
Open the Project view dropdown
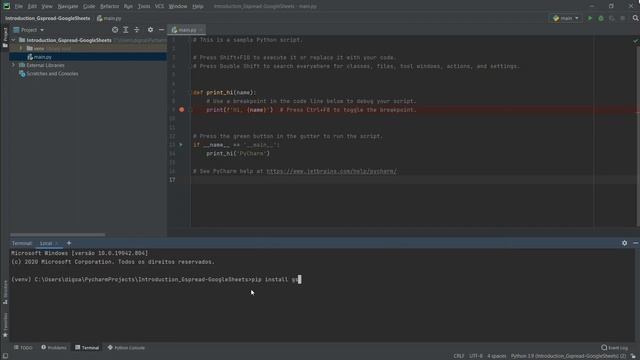[29, 30]
